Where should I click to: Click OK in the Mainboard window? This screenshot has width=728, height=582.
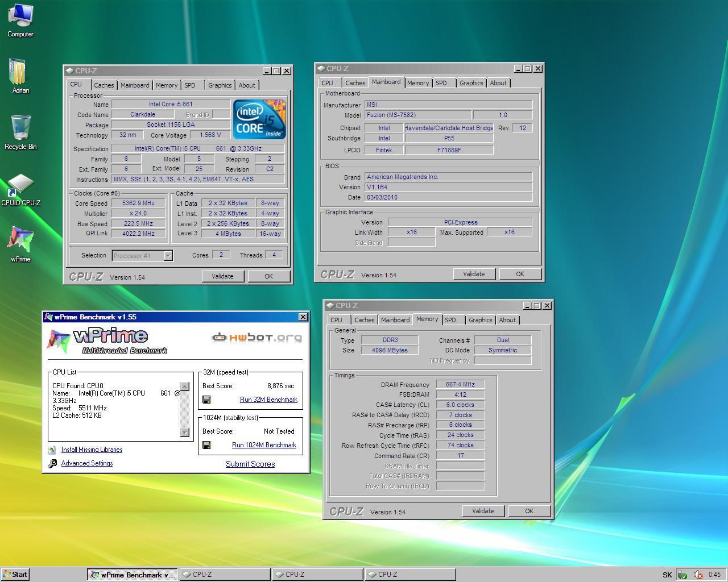520,274
